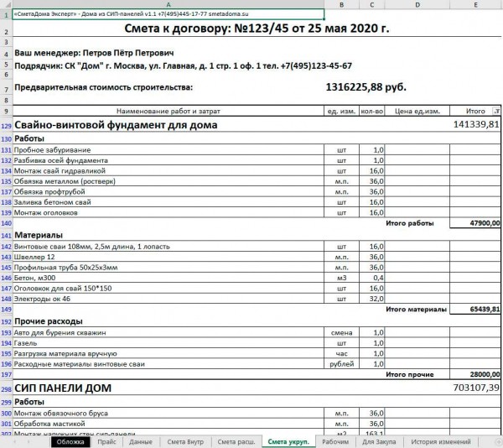The image size is (503, 448).
Task: Select the Швеллер 12 cell
Action: pos(169,257)
